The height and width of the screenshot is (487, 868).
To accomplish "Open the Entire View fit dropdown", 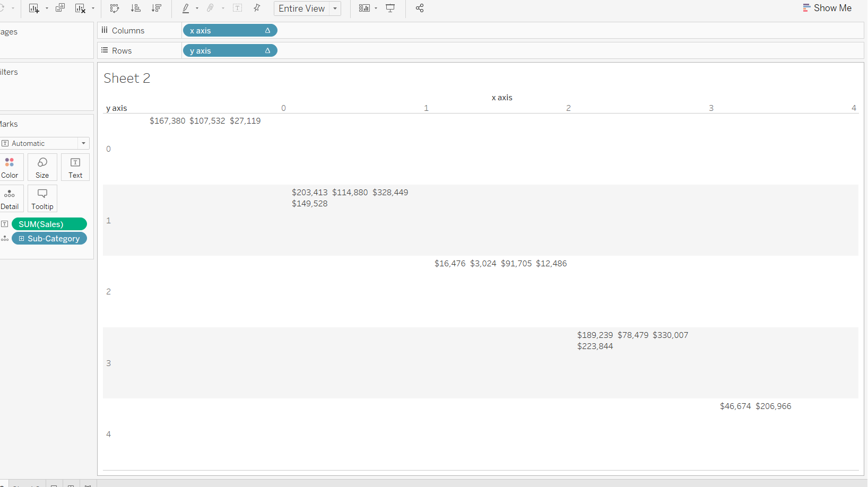I will pos(334,8).
